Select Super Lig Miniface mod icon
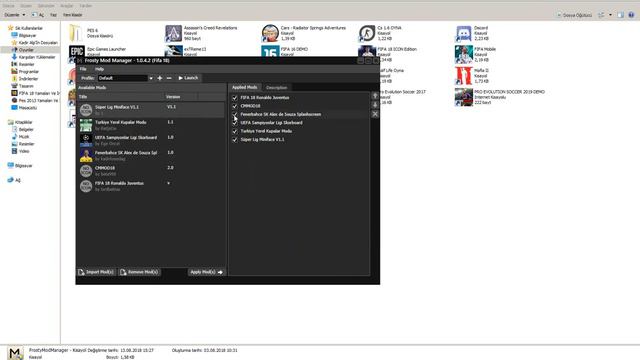 tap(86, 110)
